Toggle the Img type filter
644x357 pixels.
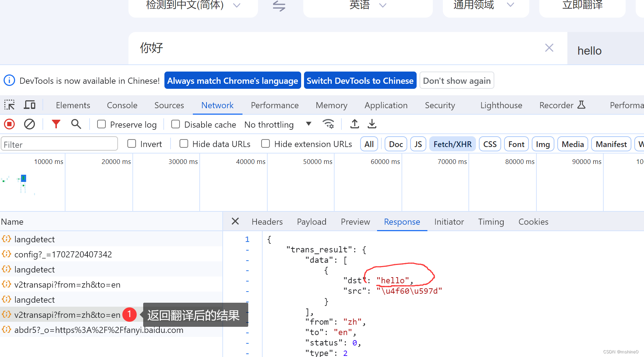[543, 144]
